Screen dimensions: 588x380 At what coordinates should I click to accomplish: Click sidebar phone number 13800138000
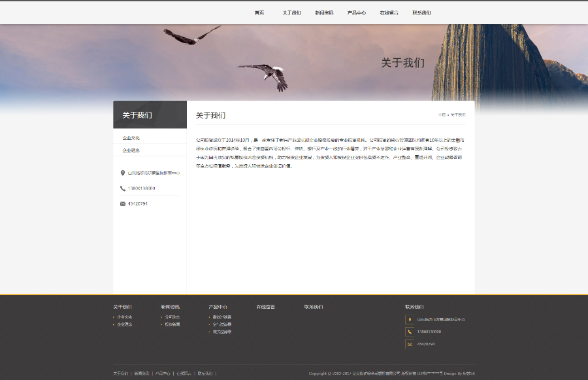click(x=141, y=188)
